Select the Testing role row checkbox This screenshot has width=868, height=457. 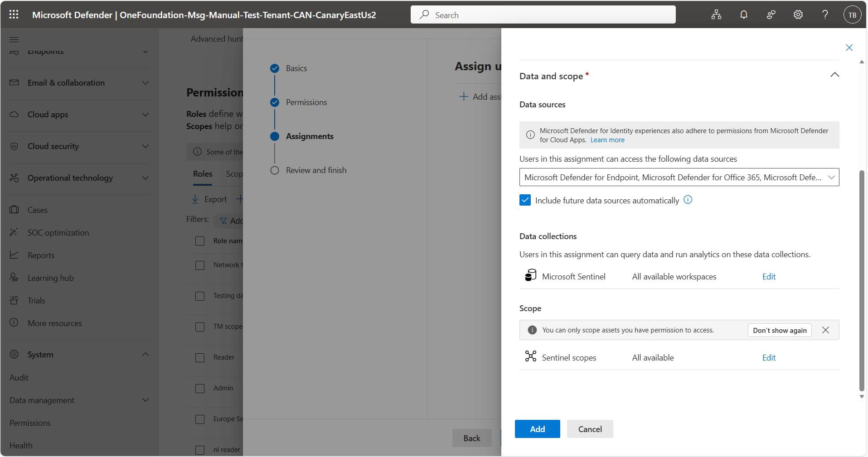(200, 296)
